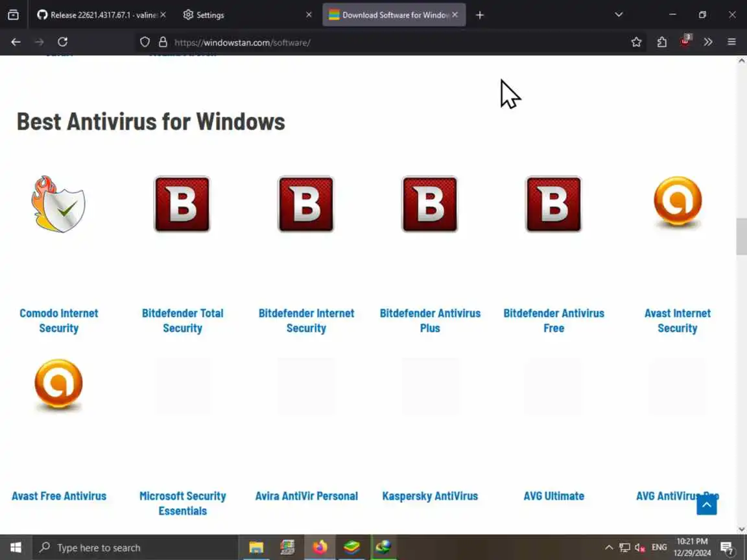Image resolution: width=747 pixels, height=560 pixels.
Task: List all tabs dropdown arrow
Action: [x=619, y=15]
